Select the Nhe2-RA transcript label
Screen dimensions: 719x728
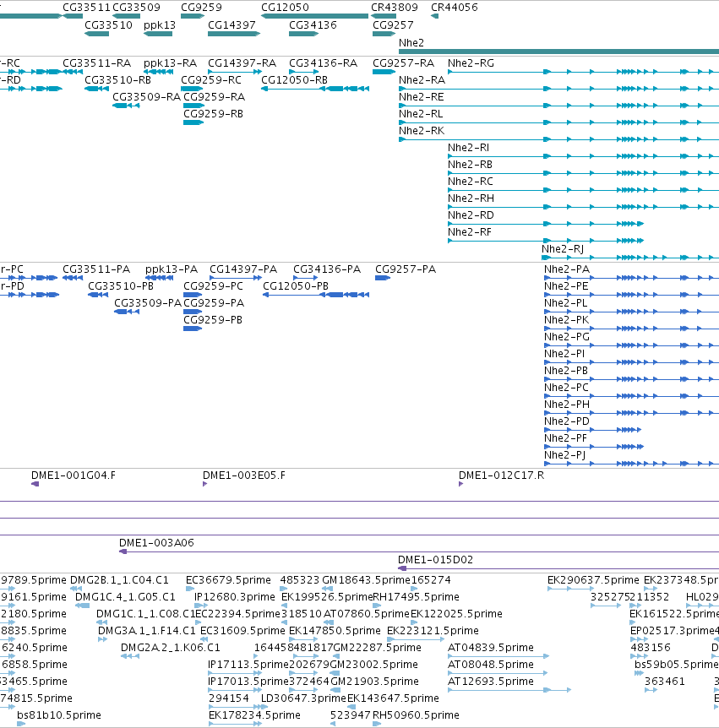click(422, 80)
